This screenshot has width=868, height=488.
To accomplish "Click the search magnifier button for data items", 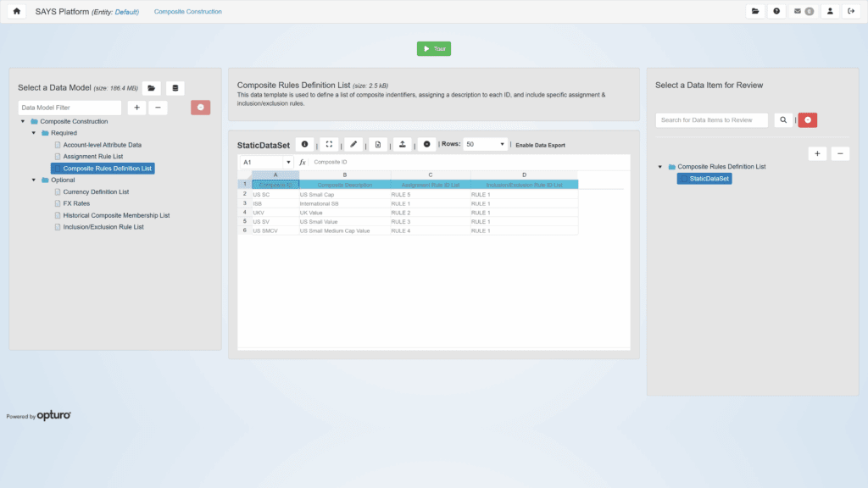I will click(783, 120).
